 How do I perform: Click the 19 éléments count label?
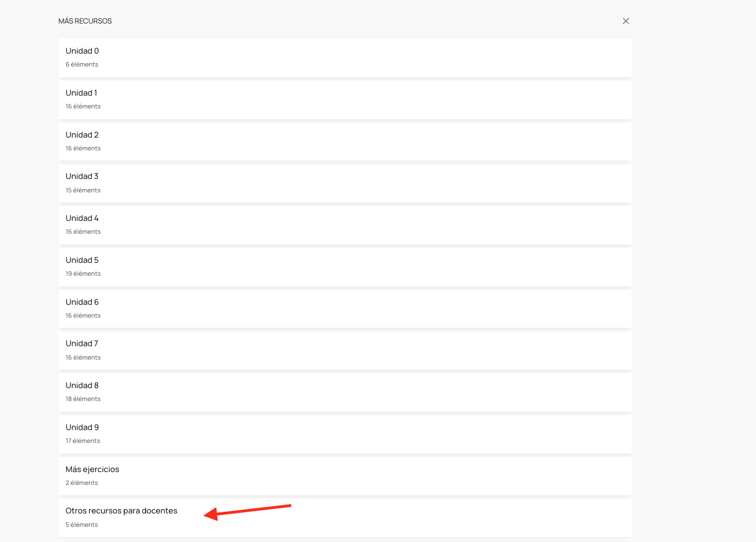83,274
